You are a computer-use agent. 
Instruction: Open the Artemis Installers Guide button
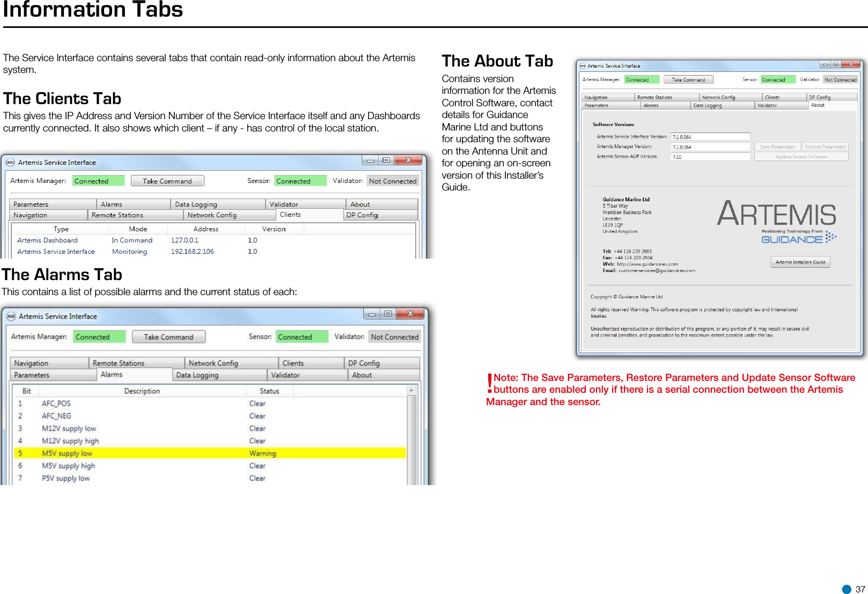(x=800, y=262)
